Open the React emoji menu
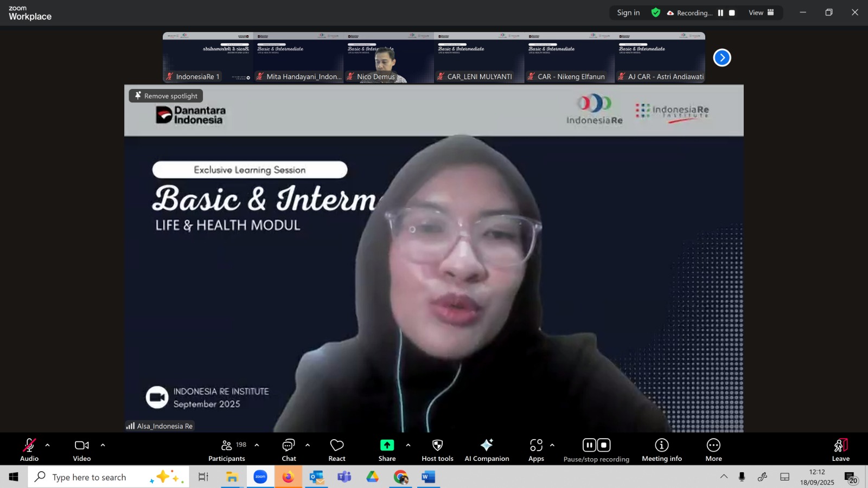 click(x=336, y=450)
